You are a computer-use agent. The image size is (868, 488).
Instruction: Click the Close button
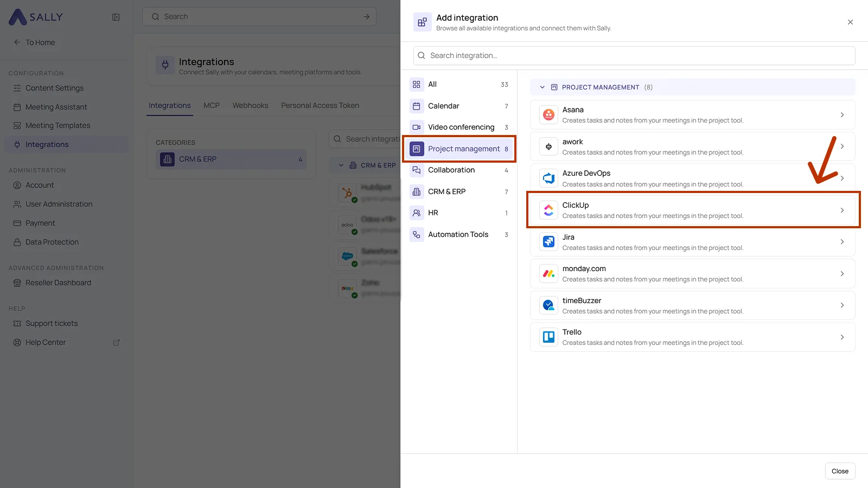click(x=840, y=471)
